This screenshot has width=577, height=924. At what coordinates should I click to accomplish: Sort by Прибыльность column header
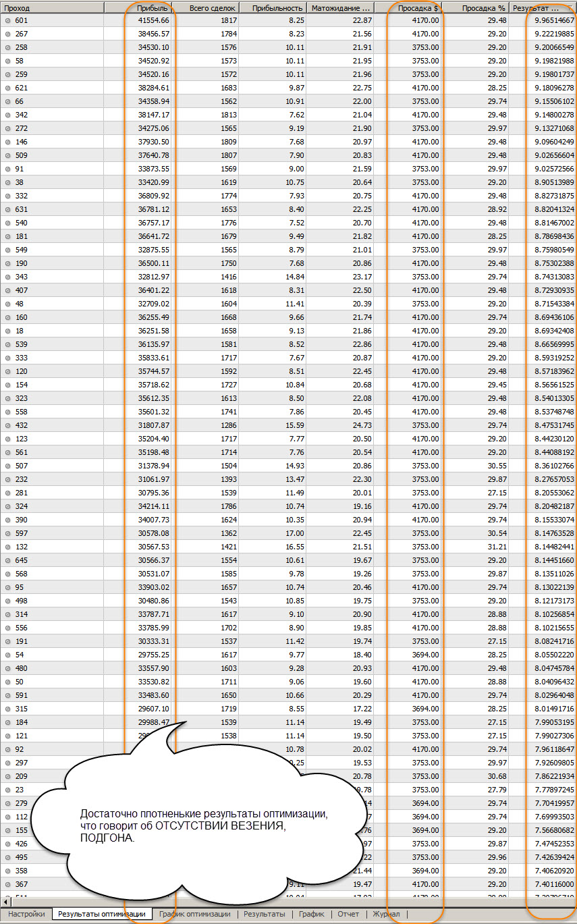pos(273,8)
